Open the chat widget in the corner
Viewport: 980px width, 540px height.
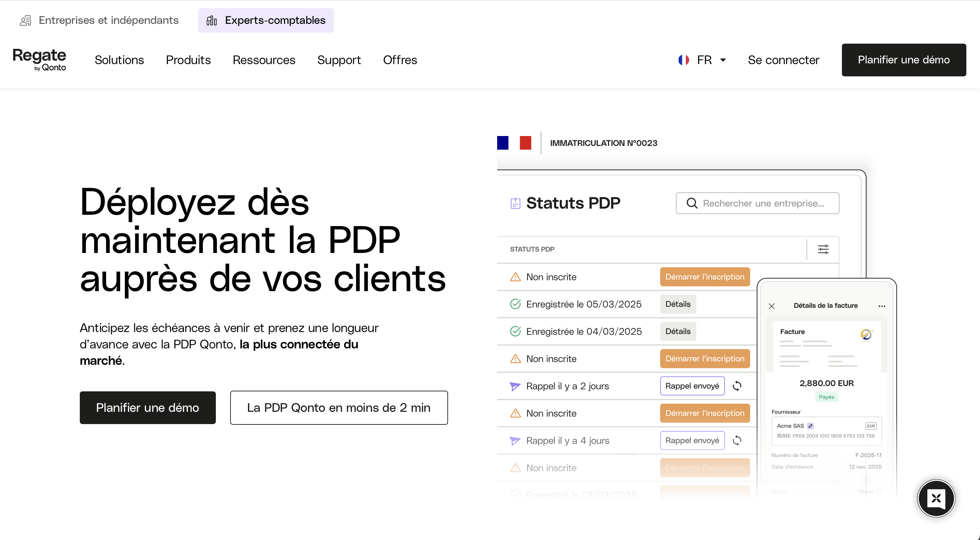pyautogui.click(x=936, y=498)
